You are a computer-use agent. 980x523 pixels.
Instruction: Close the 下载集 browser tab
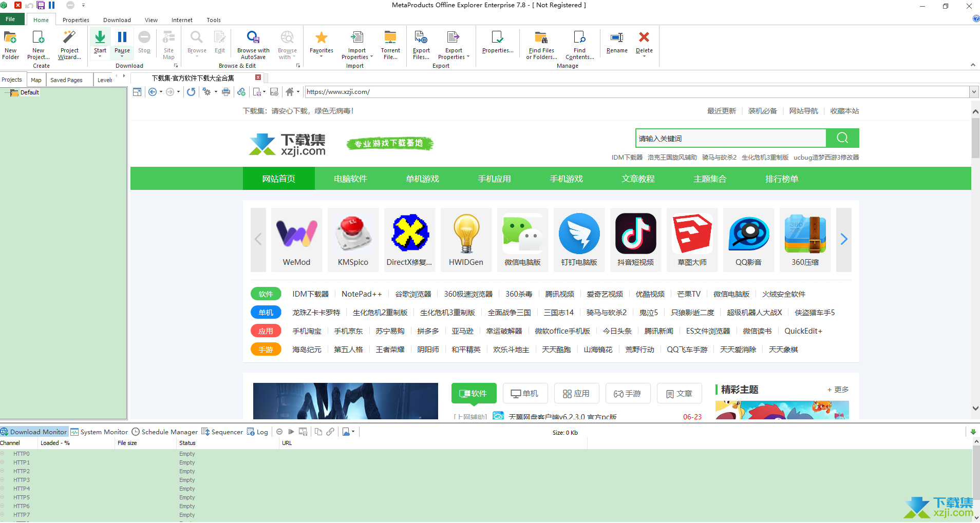pyautogui.click(x=258, y=78)
